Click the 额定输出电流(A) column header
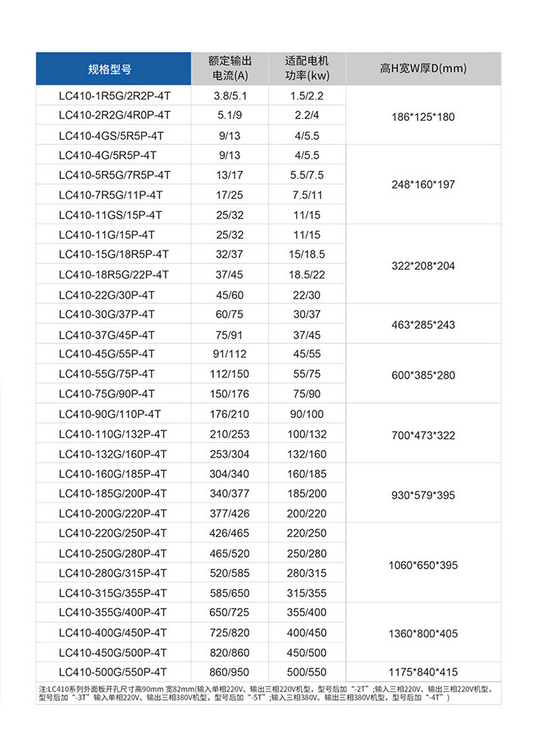 tap(230, 69)
